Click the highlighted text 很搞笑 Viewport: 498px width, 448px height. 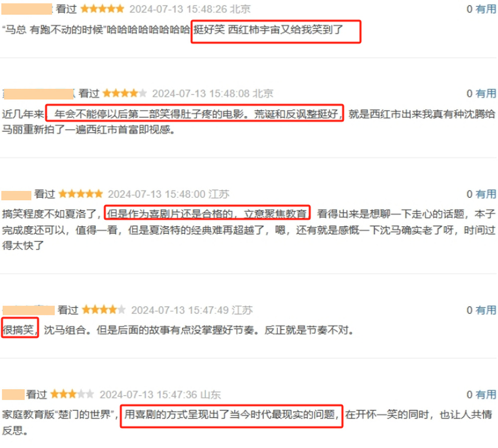tap(18, 330)
